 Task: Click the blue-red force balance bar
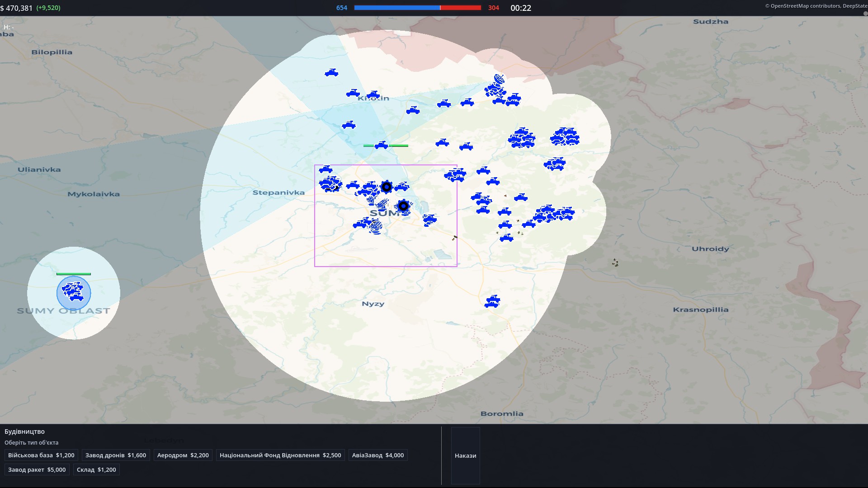click(417, 8)
